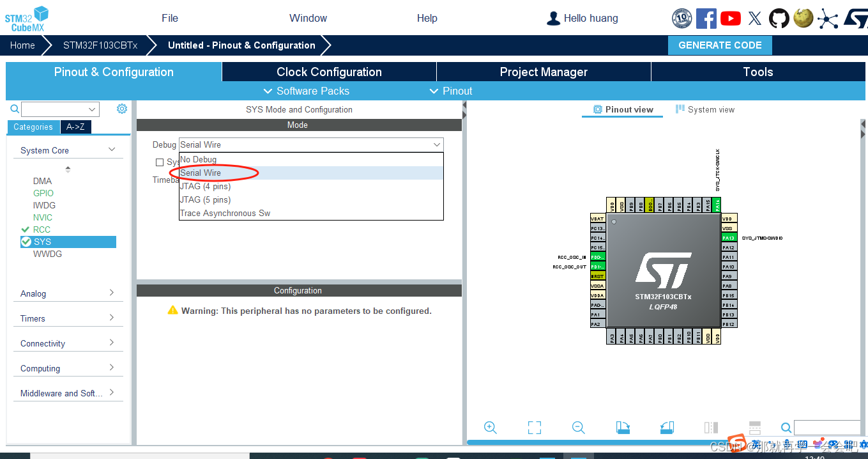Open the Debug mode dropdown
868x459 pixels.
[311, 144]
